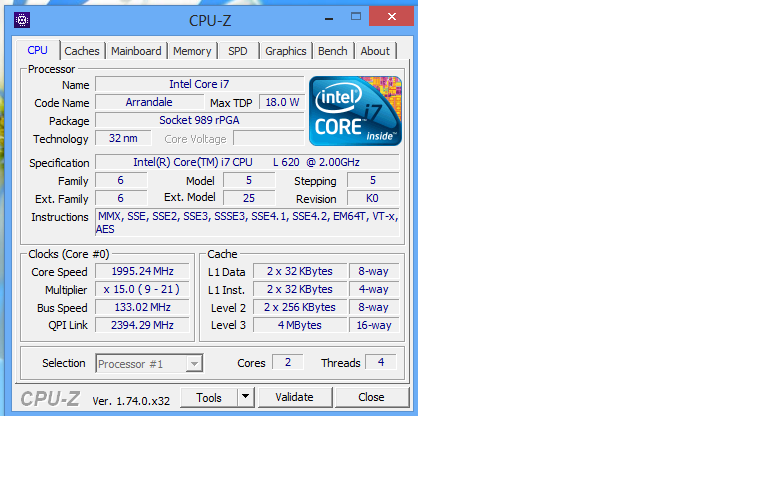The width and height of the screenshot is (768, 480).
Task: Open the Processor #1 selection combo box
Action: (x=149, y=363)
